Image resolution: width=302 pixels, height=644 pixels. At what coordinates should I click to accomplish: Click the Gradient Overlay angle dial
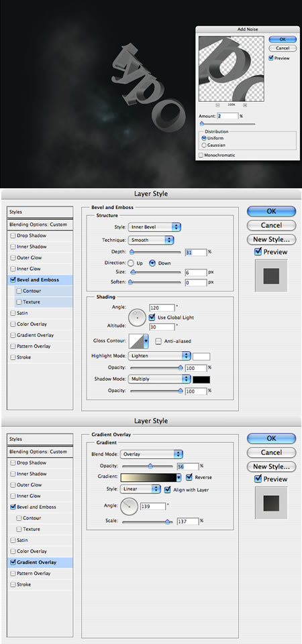tap(130, 507)
